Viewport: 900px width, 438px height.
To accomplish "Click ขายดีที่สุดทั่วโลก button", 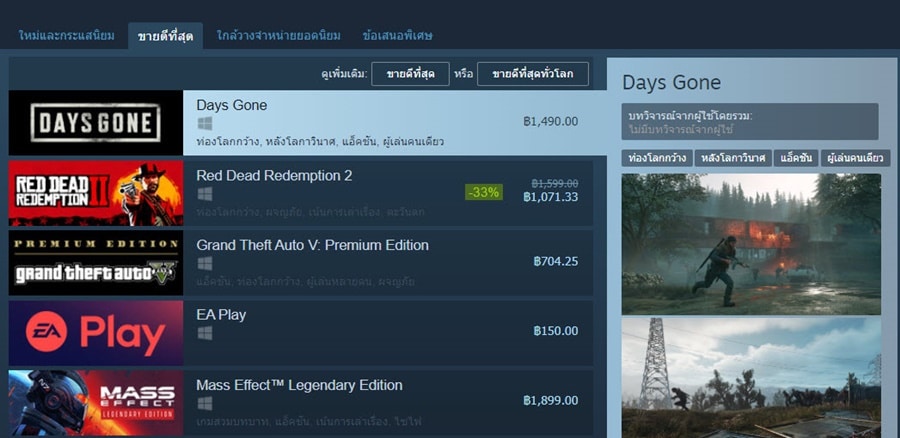I will pyautogui.click(x=533, y=74).
